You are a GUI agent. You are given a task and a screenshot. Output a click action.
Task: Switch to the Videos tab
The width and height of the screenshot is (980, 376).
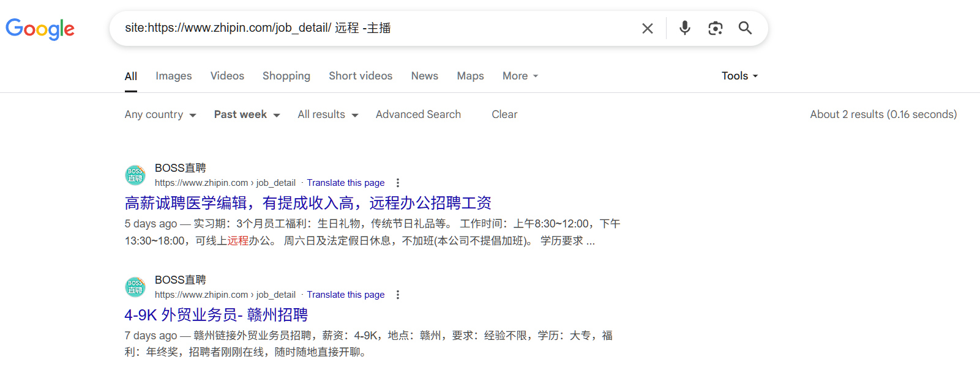227,76
